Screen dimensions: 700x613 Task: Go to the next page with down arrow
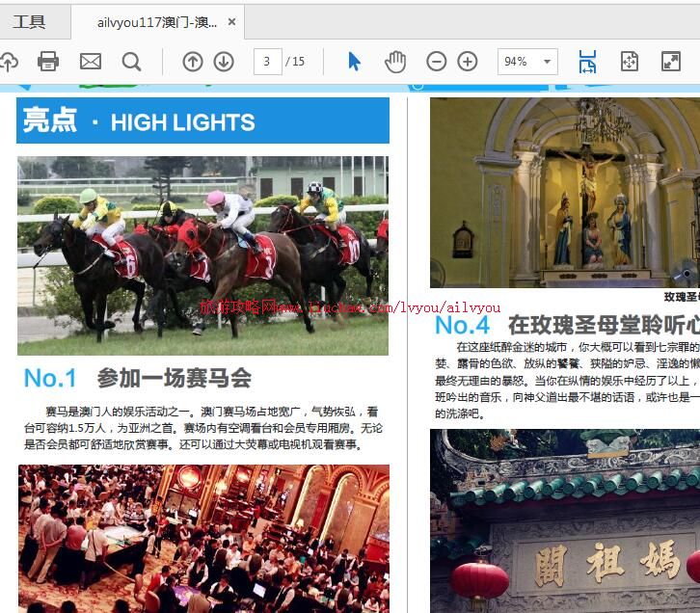(224, 62)
